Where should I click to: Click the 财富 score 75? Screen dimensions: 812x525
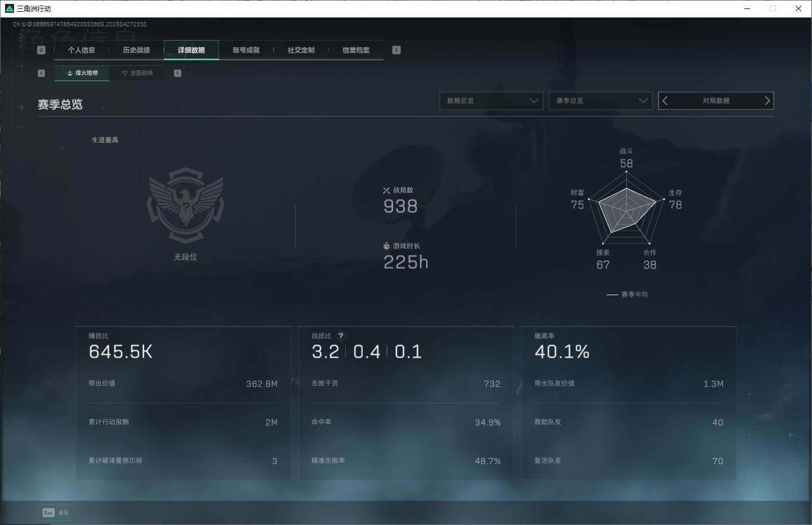click(x=577, y=205)
